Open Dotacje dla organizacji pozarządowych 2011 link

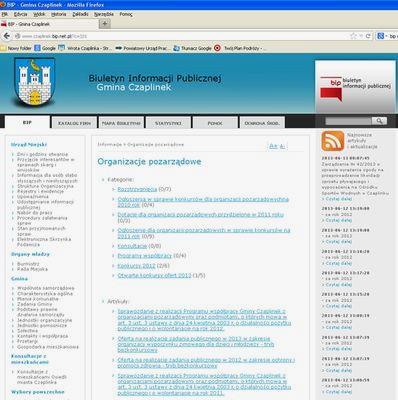pyautogui.click(x=201, y=215)
